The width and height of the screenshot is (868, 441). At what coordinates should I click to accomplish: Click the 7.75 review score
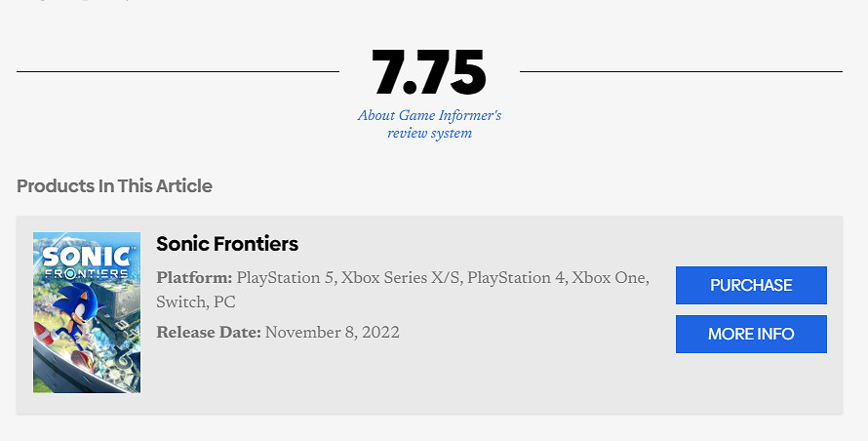[429, 72]
